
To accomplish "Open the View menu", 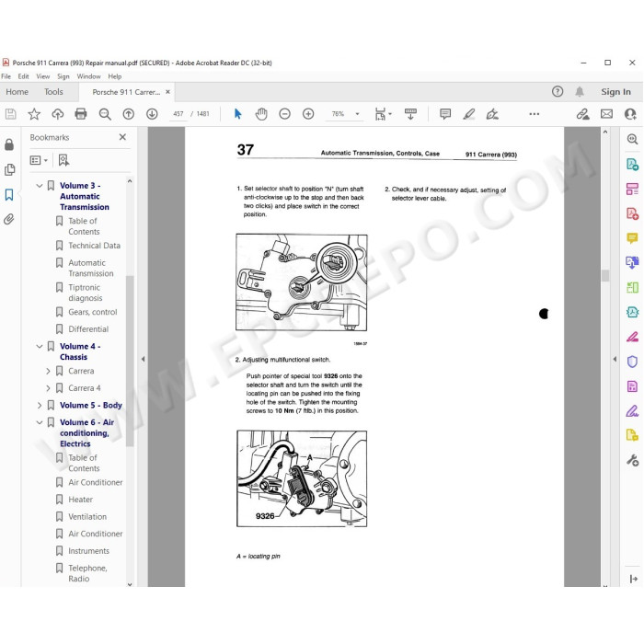I will click(42, 76).
